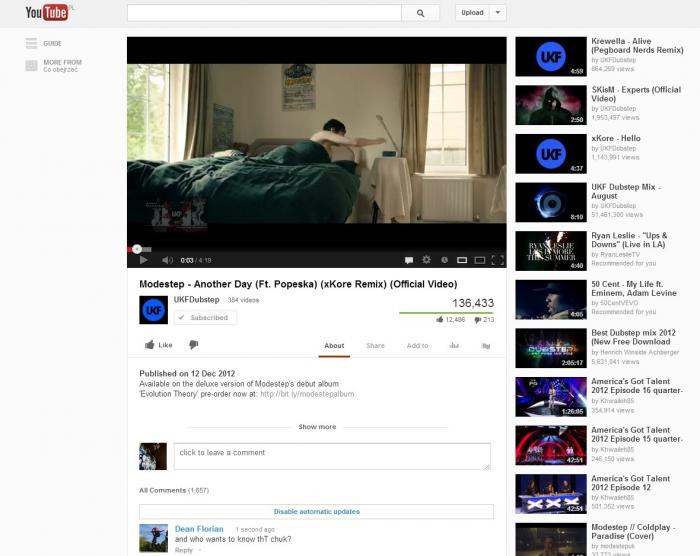Open UKF Dubstep Mix - August thumbnail
700x556 pixels.
(551, 202)
